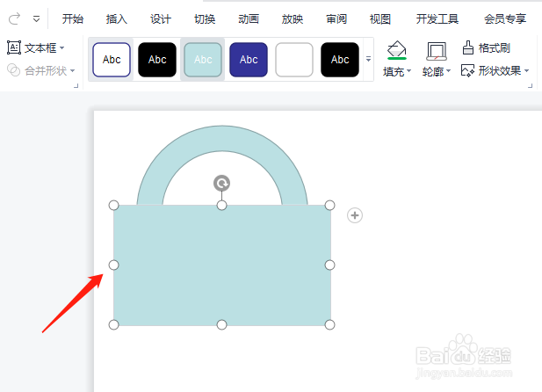The image size is (542, 392).
Task: Click the redo arrow icon
Action: pyautogui.click(x=14, y=18)
